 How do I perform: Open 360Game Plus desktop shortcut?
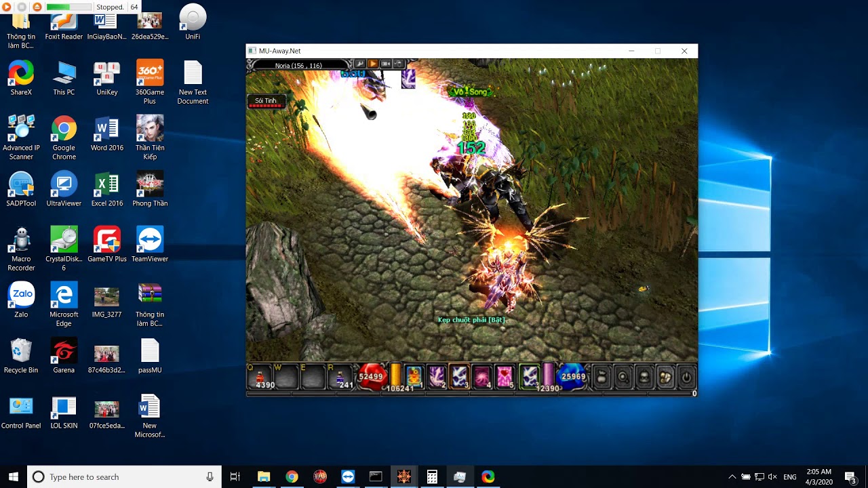pyautogui.click(x=150, y=82)
